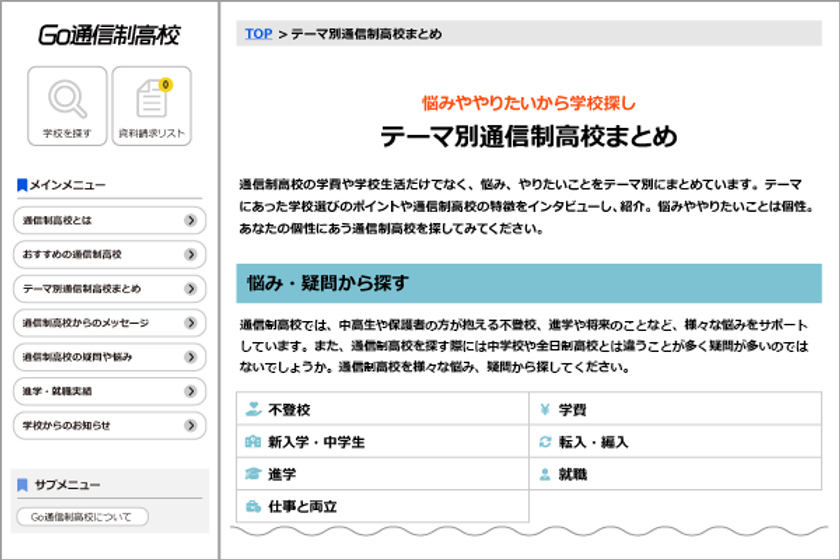
Task: Click the 悩み・疑問から探す section header
Action: [529, 283]
